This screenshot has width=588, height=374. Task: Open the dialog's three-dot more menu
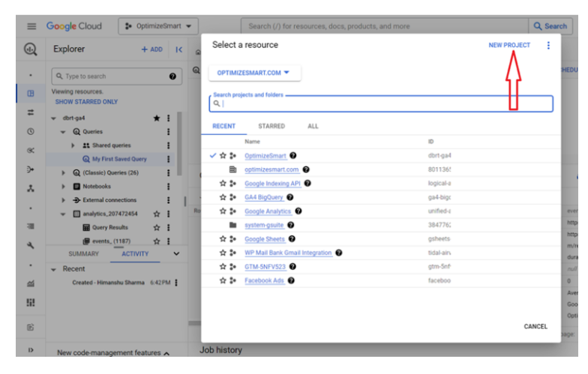coord(548,45)
